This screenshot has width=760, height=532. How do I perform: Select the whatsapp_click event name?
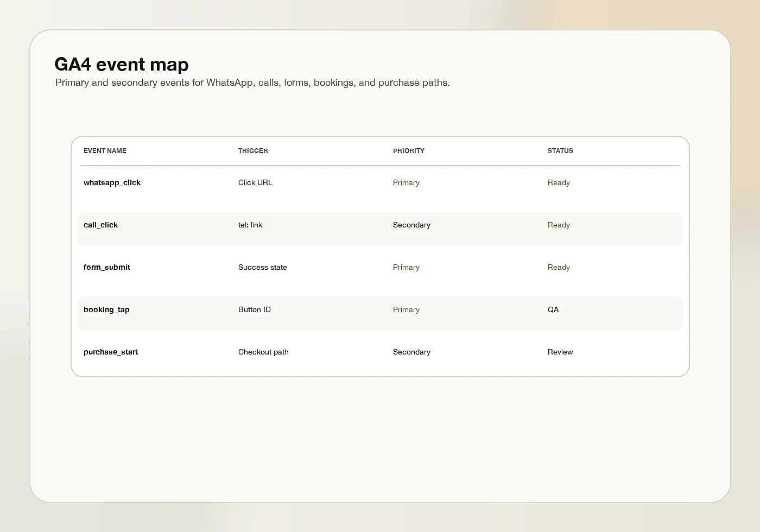(x=112, y=182)
